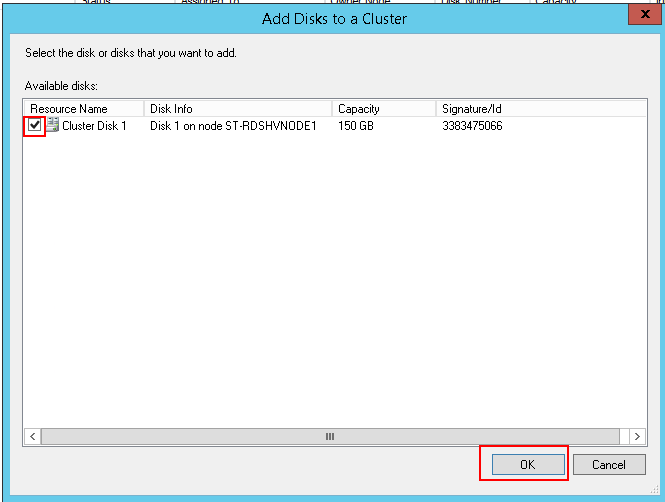The image size is (665, 502).
Task: Uncheck the Cluster Disk 1 checkbox
Action: tap(34, 125)
